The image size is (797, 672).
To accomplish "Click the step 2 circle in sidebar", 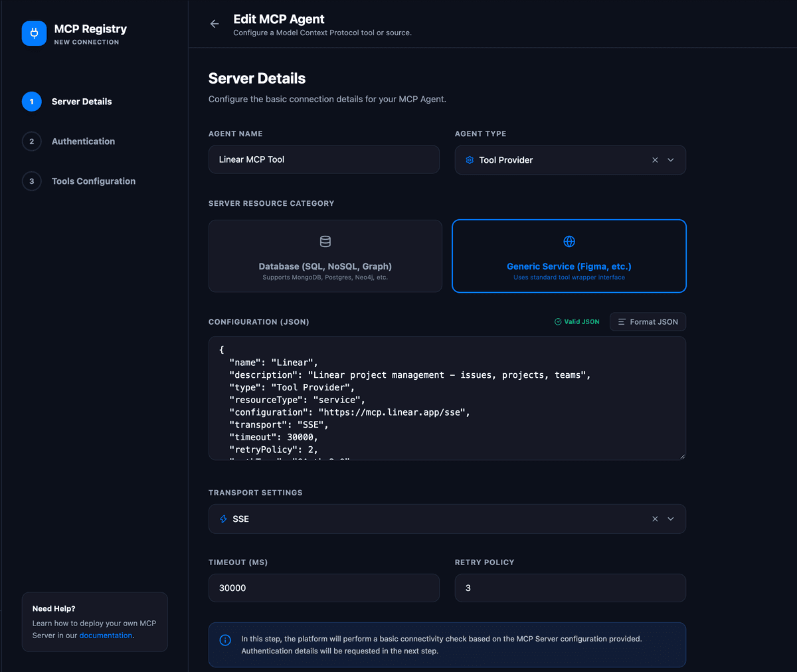I will [x=32, y=141].
